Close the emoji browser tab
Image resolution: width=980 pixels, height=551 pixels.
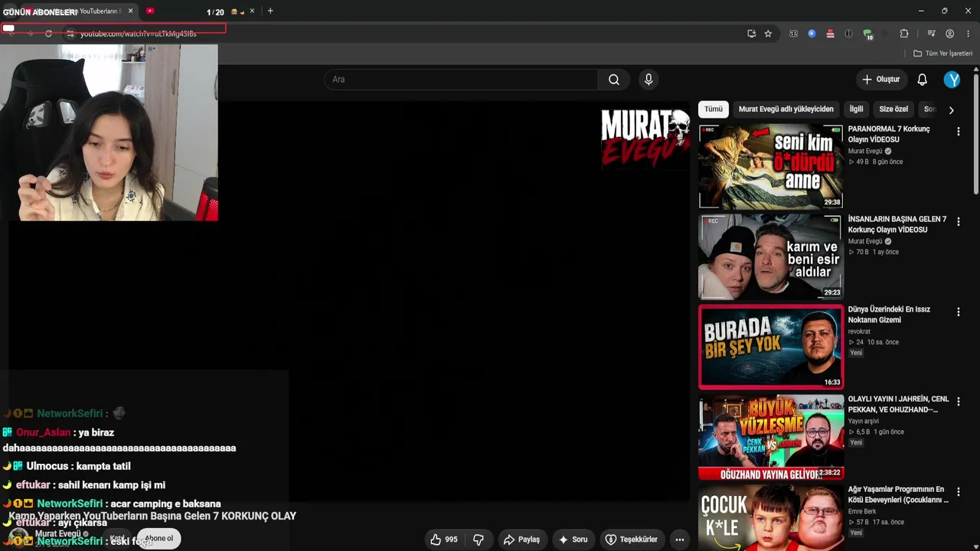pos(252,11)
